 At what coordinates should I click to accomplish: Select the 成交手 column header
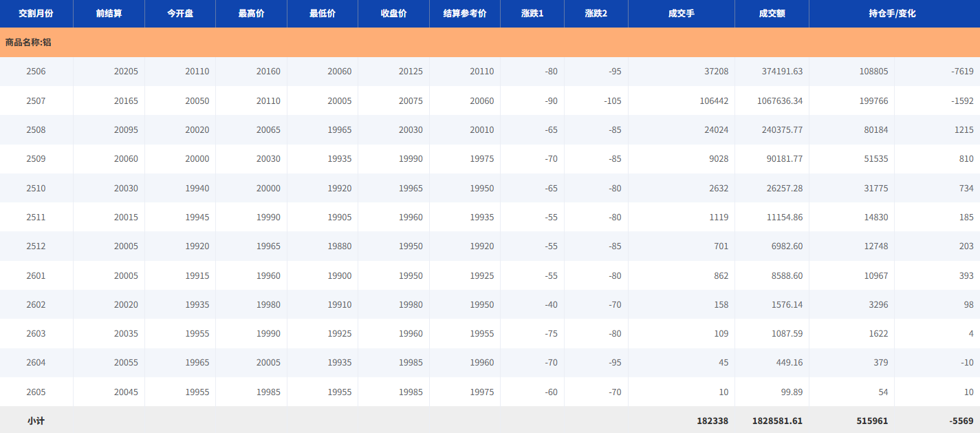click(681, 14)
